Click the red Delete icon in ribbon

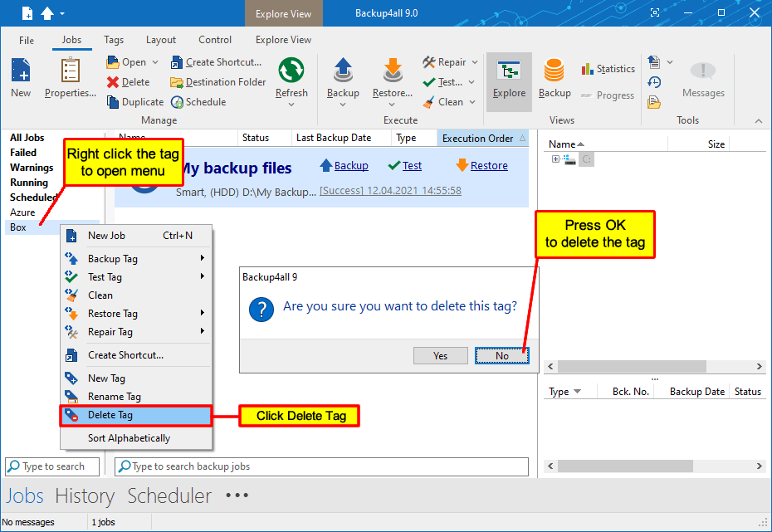[x=113, y=82]
